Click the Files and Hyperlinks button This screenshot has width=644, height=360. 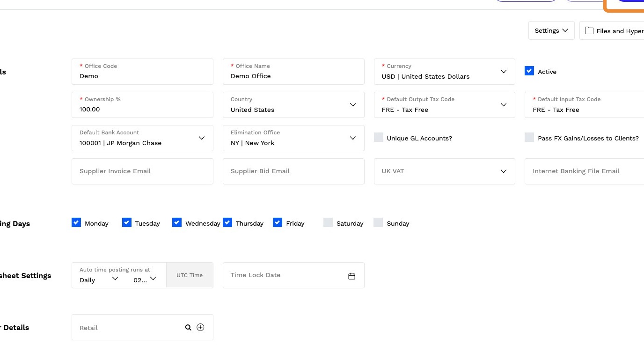click(x=619, y=31)
